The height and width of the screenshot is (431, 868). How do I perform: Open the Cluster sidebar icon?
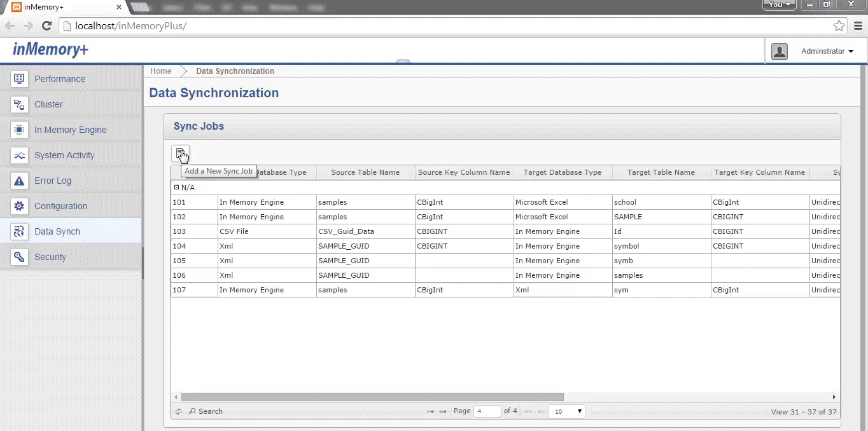(x=19, y=104)
